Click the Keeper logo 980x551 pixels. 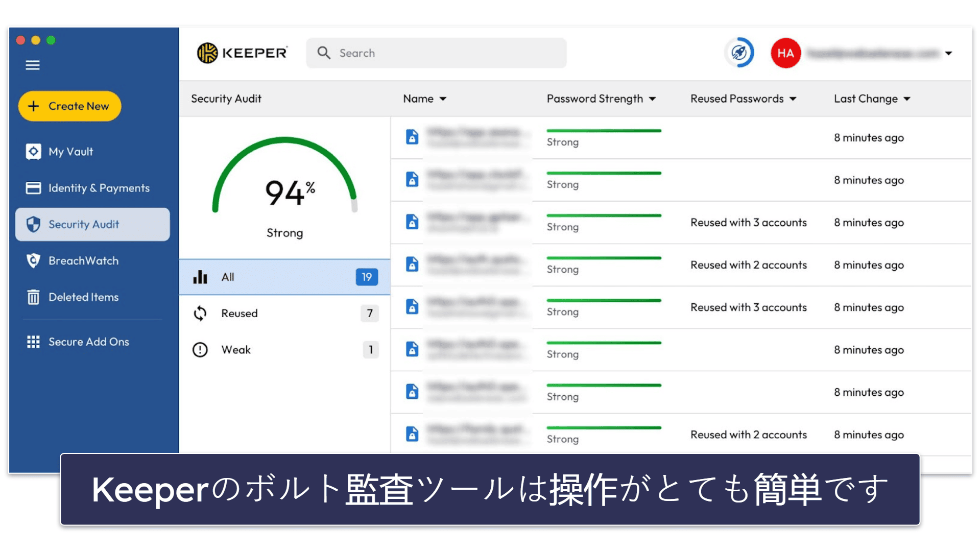(242, 53)
